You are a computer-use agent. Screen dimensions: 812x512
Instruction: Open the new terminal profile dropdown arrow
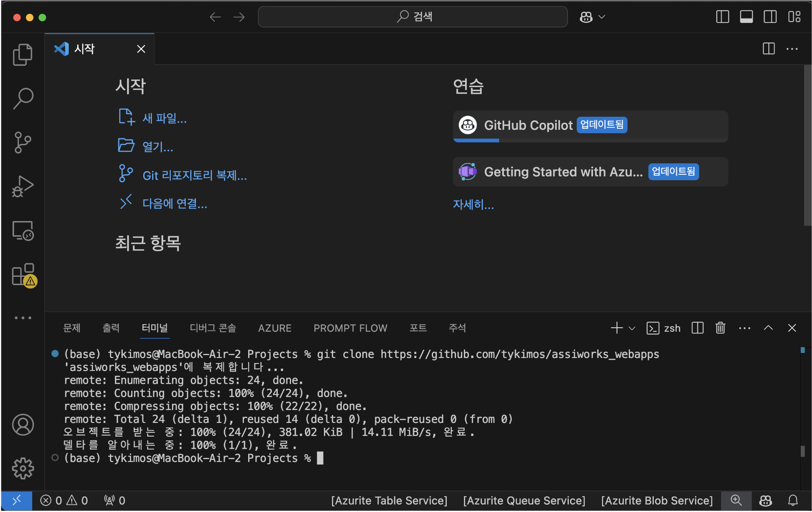coord(632,328)
